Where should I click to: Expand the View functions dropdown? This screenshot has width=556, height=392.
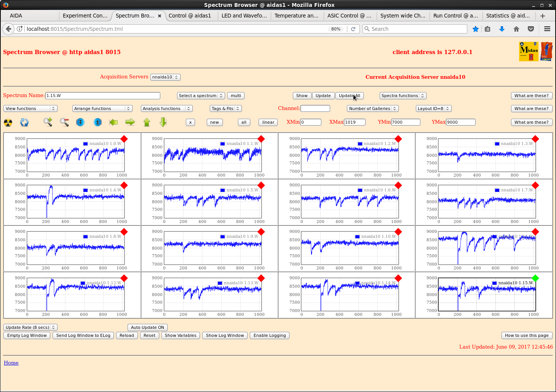(30, 108)
